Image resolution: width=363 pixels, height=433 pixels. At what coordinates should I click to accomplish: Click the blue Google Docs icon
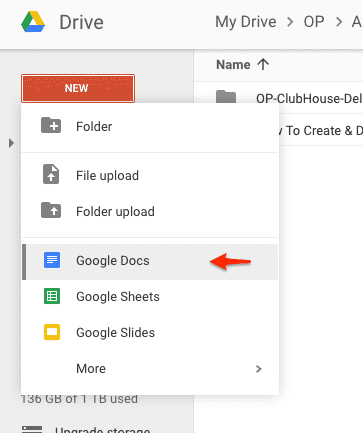[52, 260]
